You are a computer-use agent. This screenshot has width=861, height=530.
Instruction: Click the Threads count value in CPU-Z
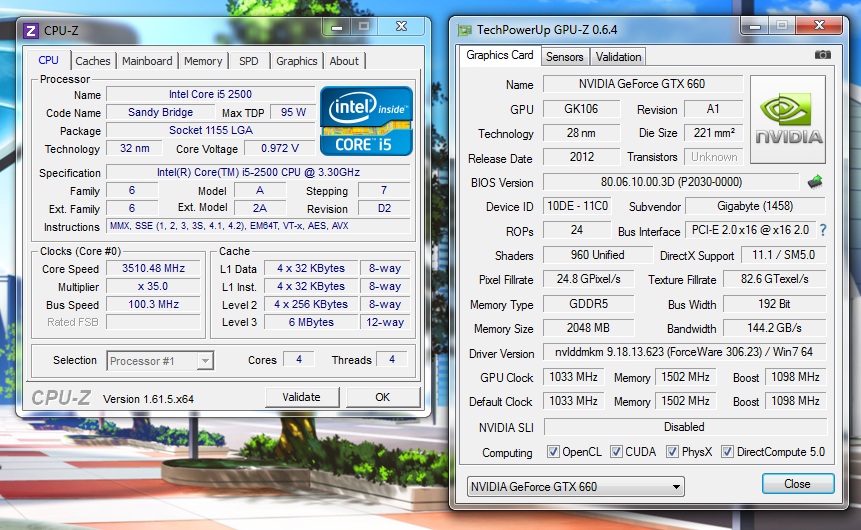pos(392,359)
